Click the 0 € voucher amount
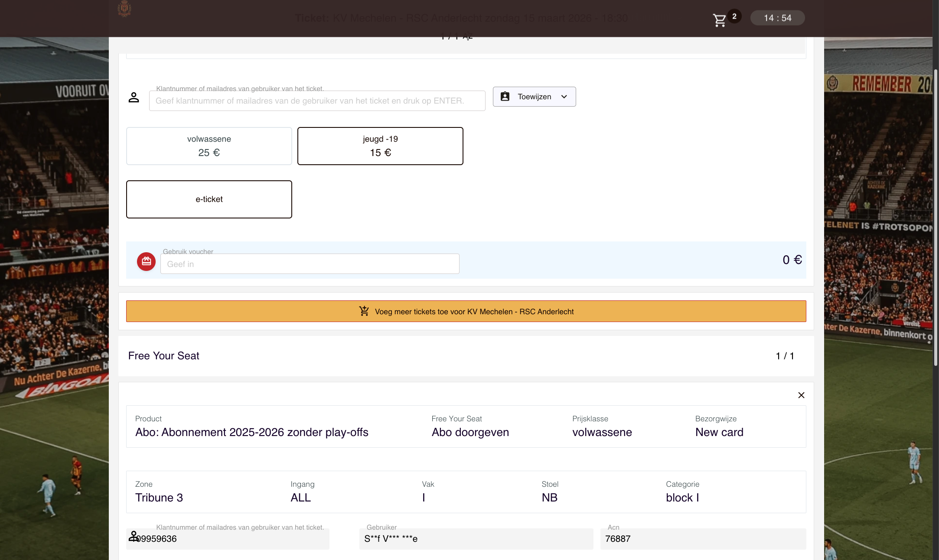Image resolution: width=939 pixels, height=560 pixels. pos(792,260)
